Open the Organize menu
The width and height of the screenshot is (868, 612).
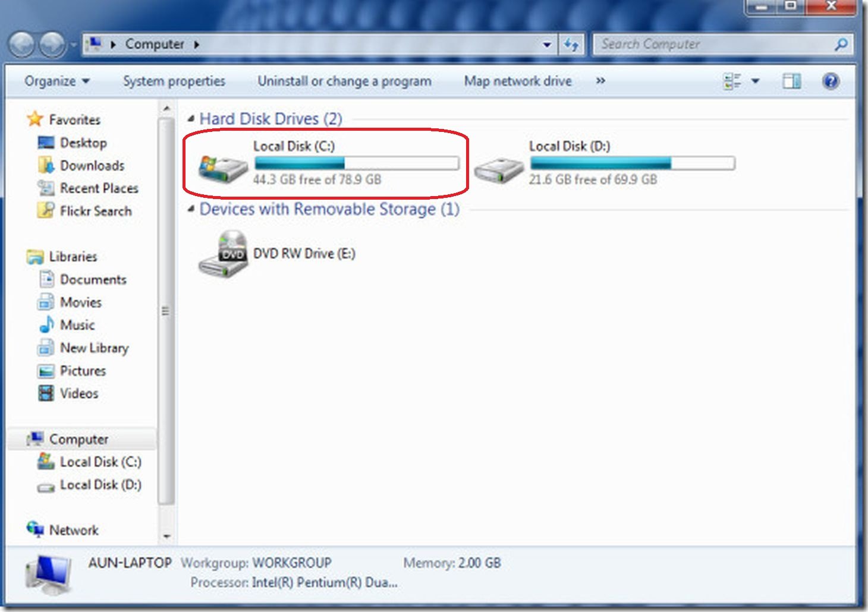(x=56, y=81)
